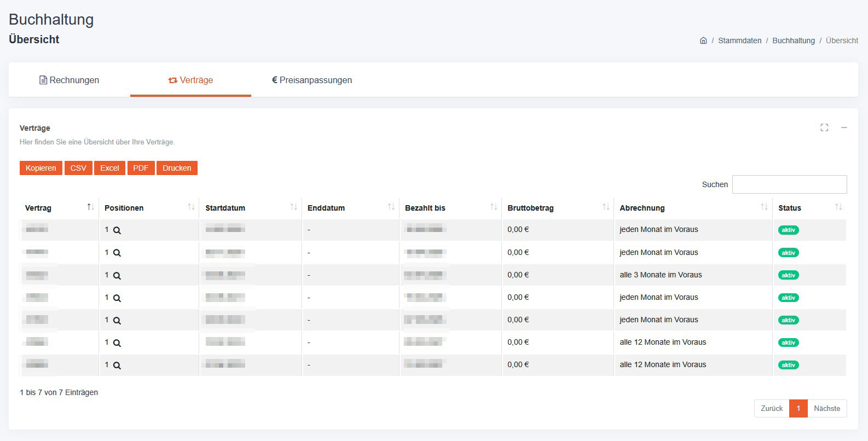Viewport: 868px width, 441px height.
Task: Export contracts table as PDF
Action: point(141,168)
